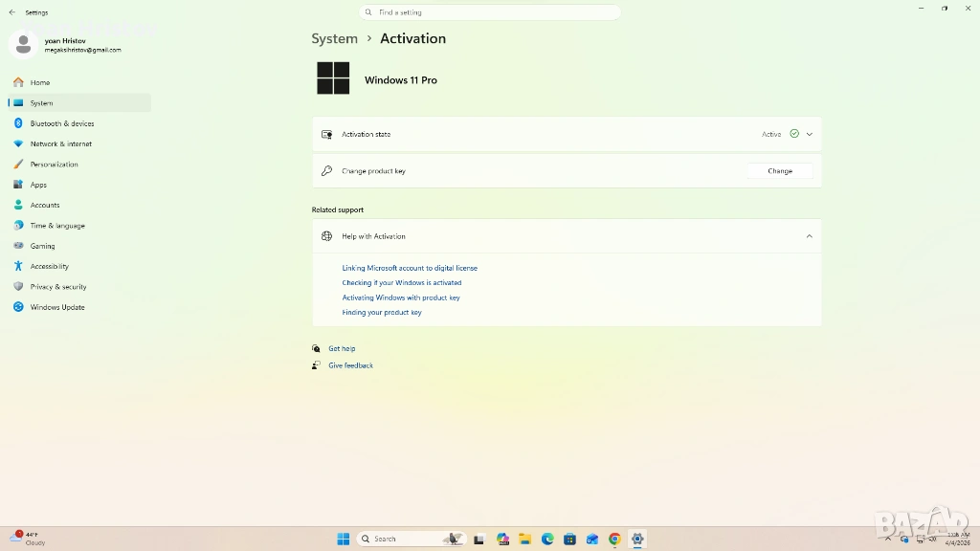The height and width of the screenshot is (551, 980).
Task: Launch File Explorer from the taskbar
Action: [525, 540]
